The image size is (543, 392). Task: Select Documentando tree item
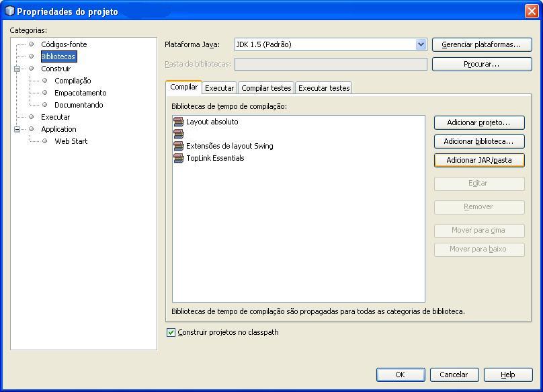click(x=79, y=105)
